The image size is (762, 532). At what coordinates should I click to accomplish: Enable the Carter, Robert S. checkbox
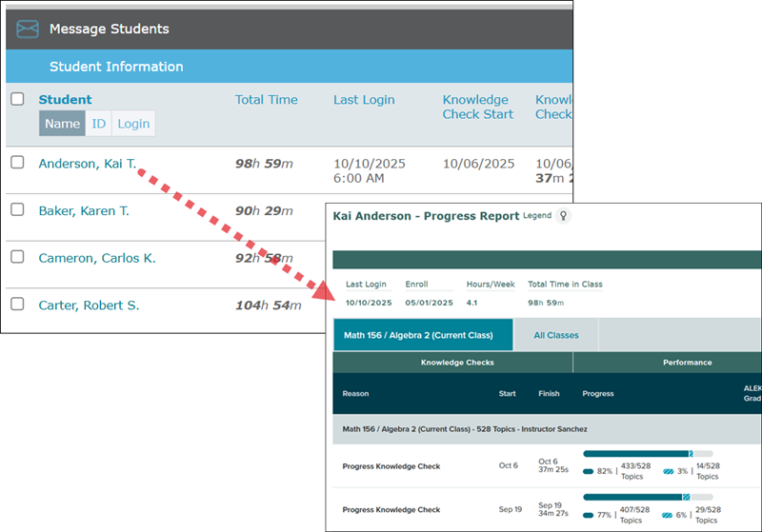[x=17, y=305]
